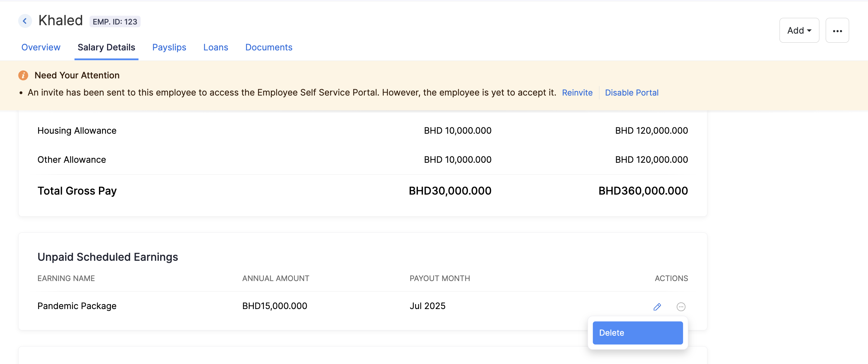Switch to the Overview tab
The width and height of the screenshot is (868, 364).
[41, 47]
